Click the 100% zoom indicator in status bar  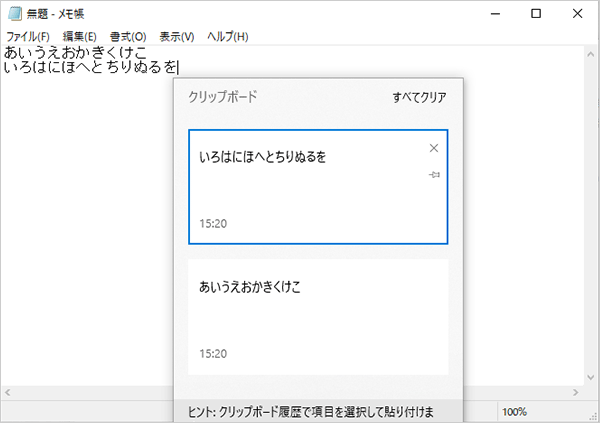(x=514, y=412)
